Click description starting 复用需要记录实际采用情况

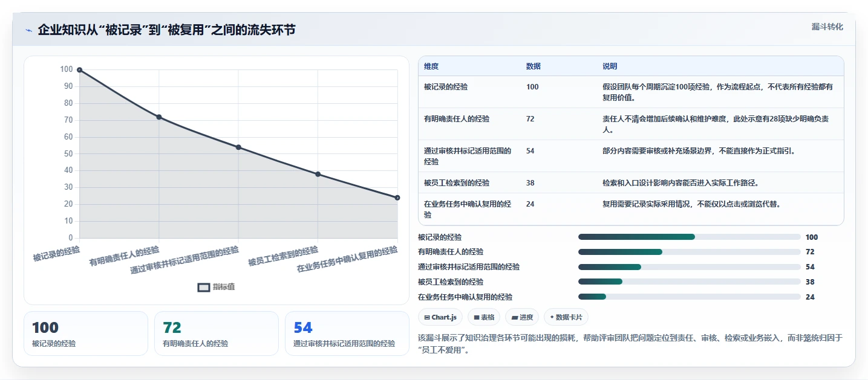(x=691, y=204)
